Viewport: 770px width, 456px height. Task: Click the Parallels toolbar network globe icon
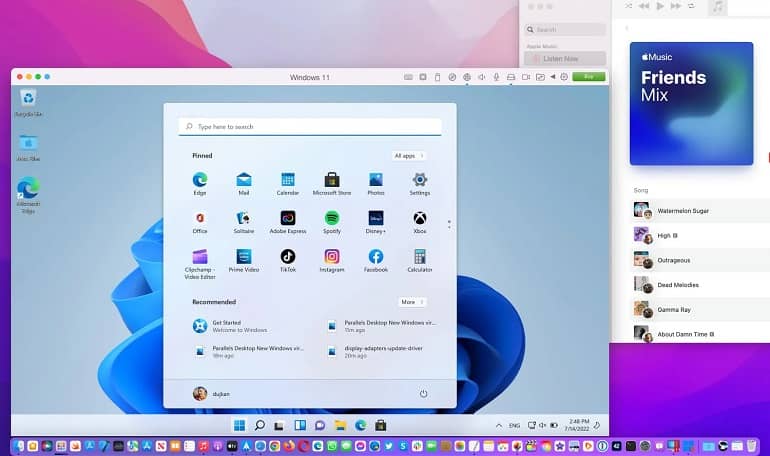point(467,77)
